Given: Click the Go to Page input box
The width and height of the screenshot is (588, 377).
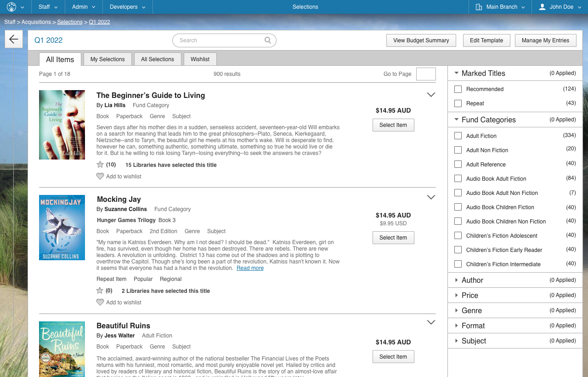Looking at the screenshot, I should tap(426, 74).
